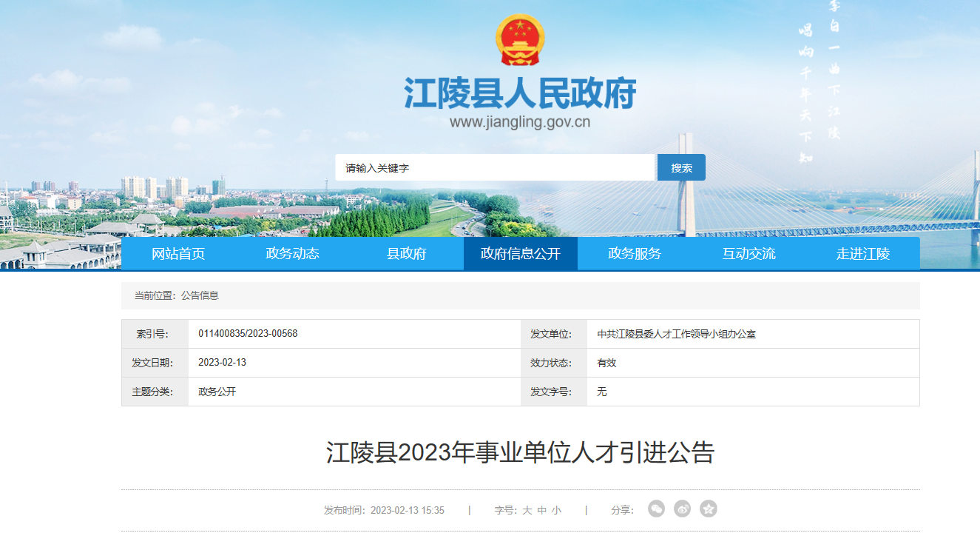The image size is (980, 533).
Task: Share via the QQ Zone star icon
Action: tap(709, 509)
